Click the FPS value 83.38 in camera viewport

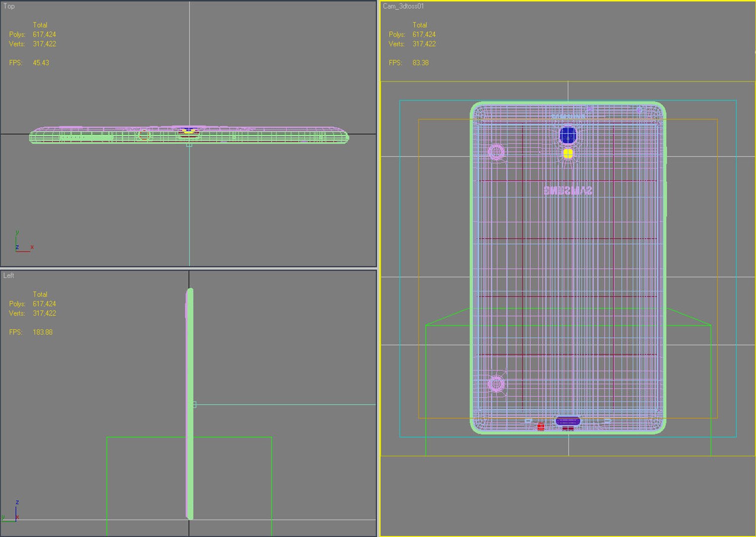click(420, 63)
